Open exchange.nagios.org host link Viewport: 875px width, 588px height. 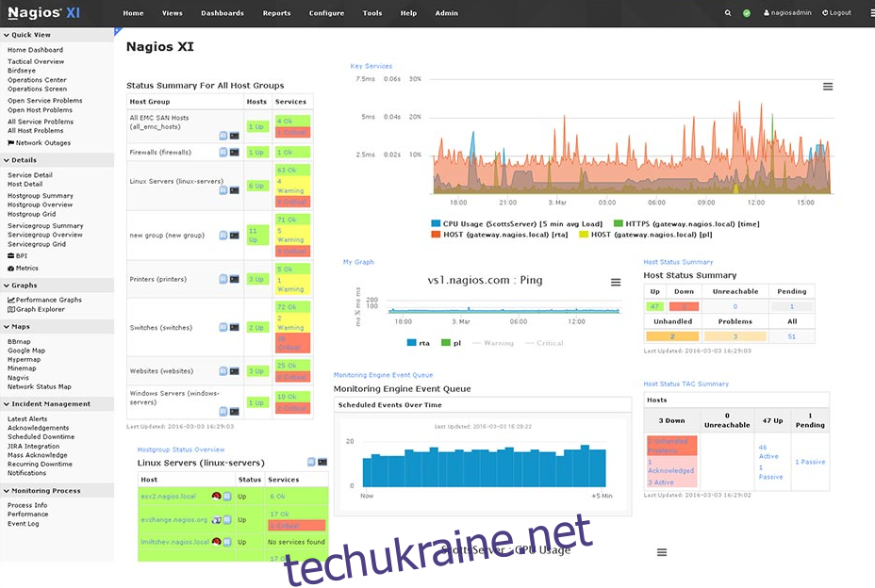[173, 520]
